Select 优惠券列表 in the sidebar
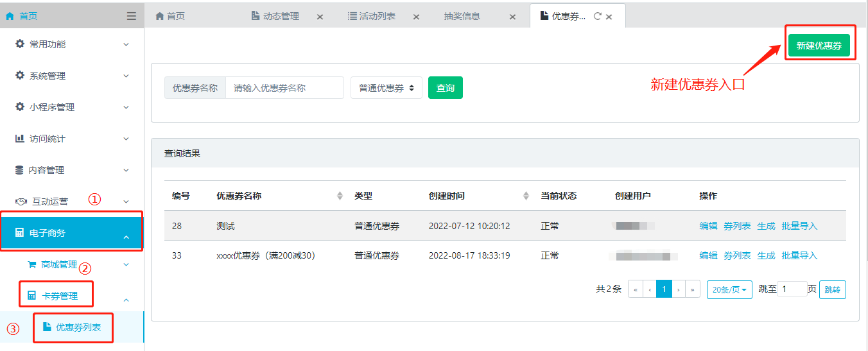The width and height of the screenshot is (868, 351). coord(78,327)
